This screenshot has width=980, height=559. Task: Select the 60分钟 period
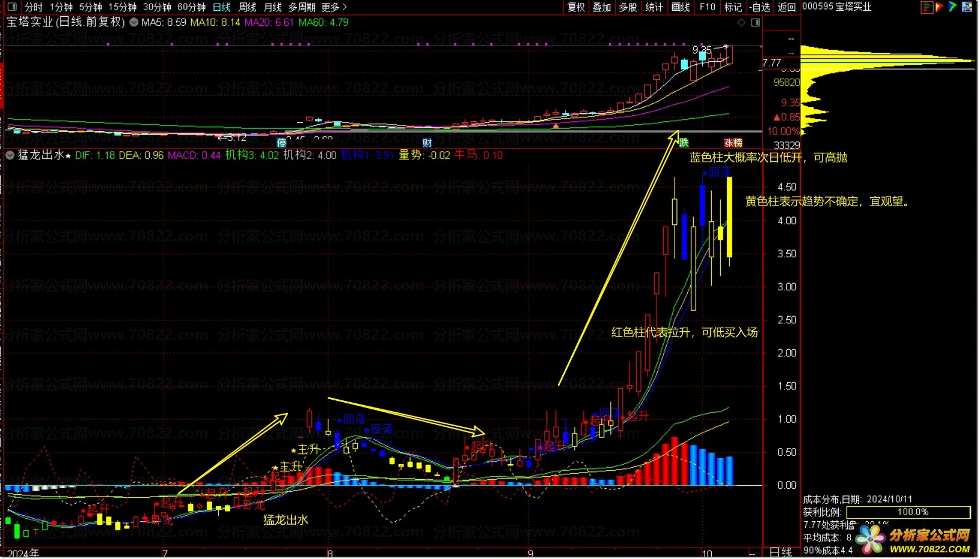[x=191, y=7]
